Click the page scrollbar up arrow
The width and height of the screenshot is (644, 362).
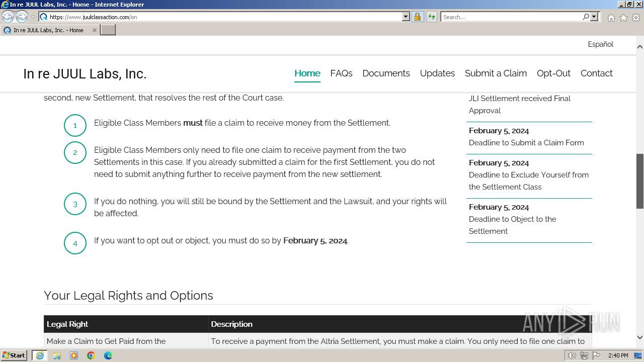[640, 46]
